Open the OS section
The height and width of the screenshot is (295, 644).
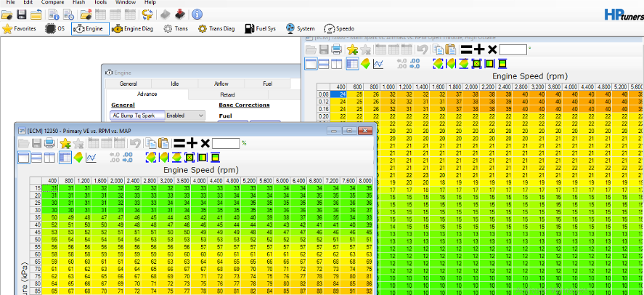(55, 29)
